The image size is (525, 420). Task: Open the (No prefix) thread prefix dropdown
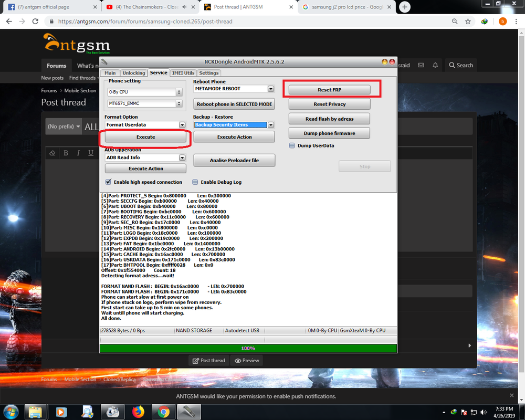tap(64, 127)
